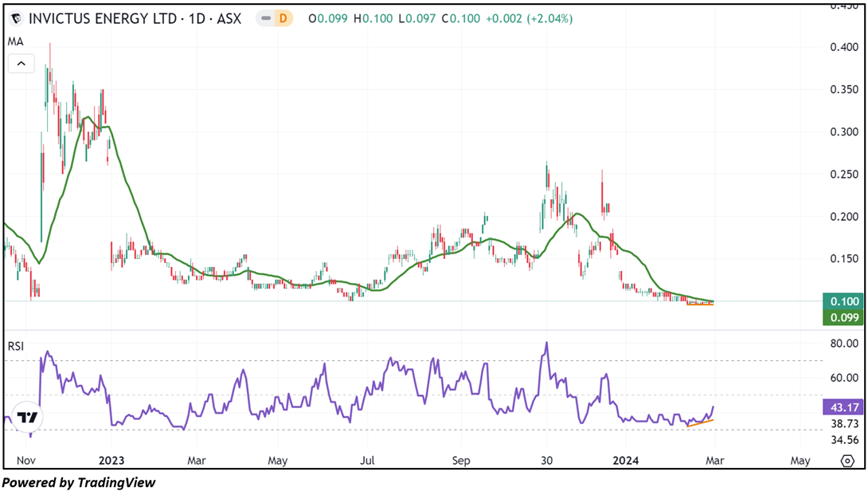The height and width of the screenshot is (491, 868).
Task: Click the 'Jul' time axis label
Action: (x=367, y=461)
